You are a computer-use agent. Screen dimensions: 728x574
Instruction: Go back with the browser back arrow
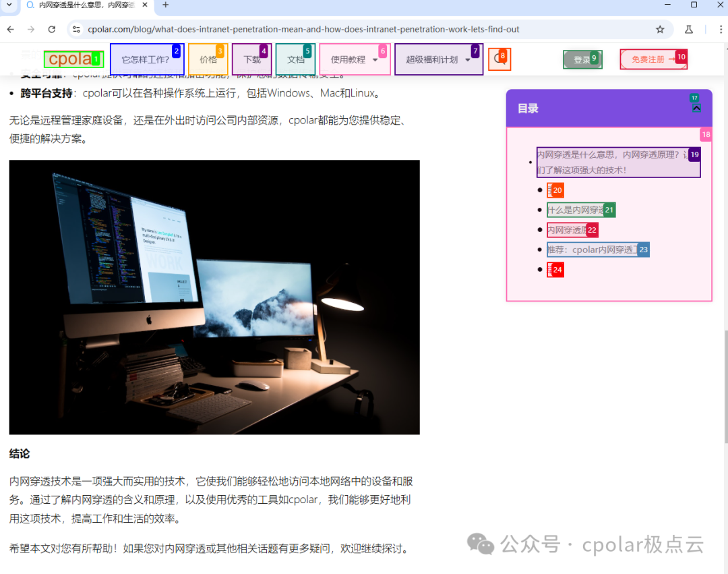pos(10,30)
